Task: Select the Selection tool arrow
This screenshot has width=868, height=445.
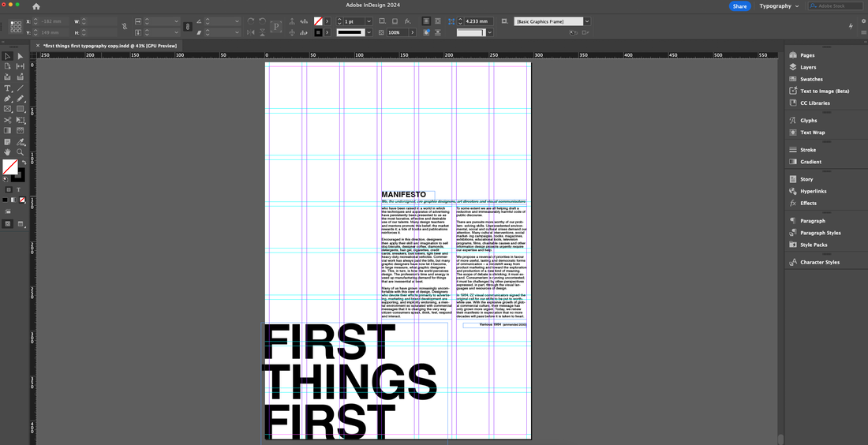Action: (8, 56)
